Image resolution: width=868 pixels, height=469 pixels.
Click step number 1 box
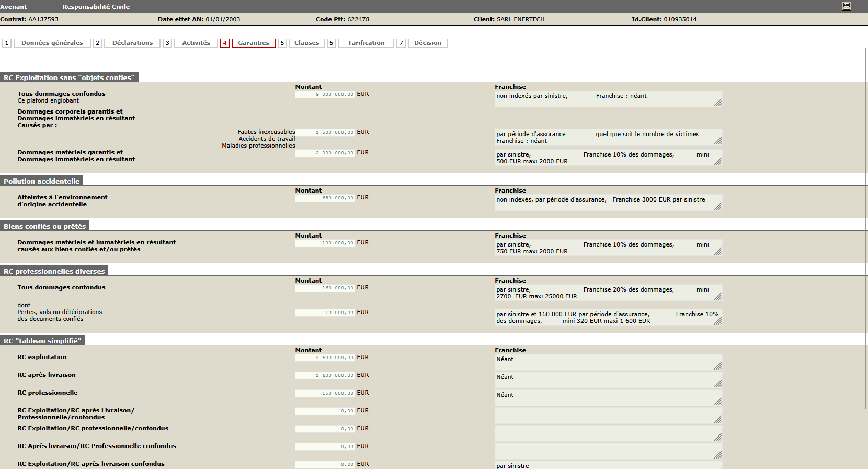coord(7,43)
